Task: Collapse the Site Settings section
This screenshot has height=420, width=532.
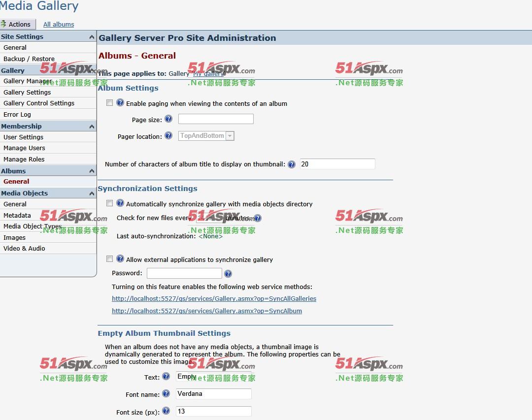Action: (x=92, y=36)
